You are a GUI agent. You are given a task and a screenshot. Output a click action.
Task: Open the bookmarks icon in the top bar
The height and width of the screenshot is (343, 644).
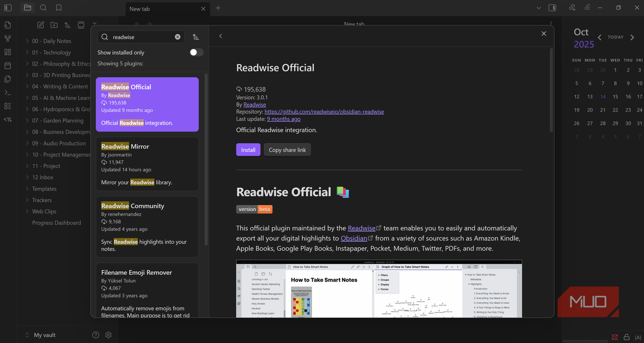59,8
